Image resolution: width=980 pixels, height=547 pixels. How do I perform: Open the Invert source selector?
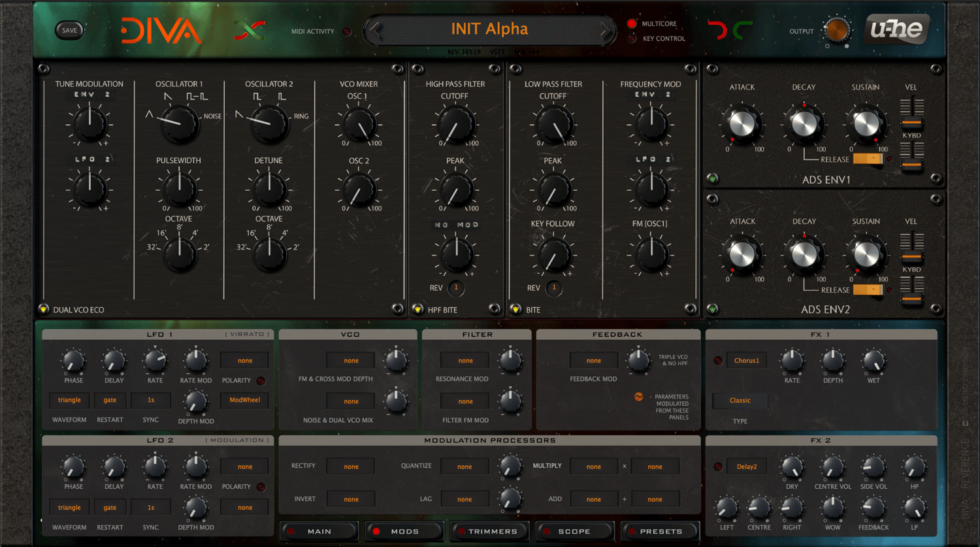(351, 499)
